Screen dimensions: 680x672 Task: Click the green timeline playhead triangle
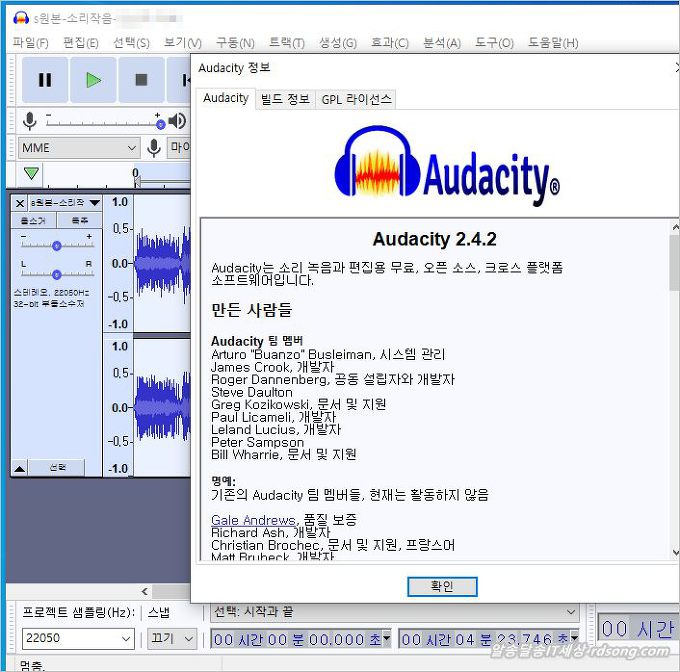31,173
